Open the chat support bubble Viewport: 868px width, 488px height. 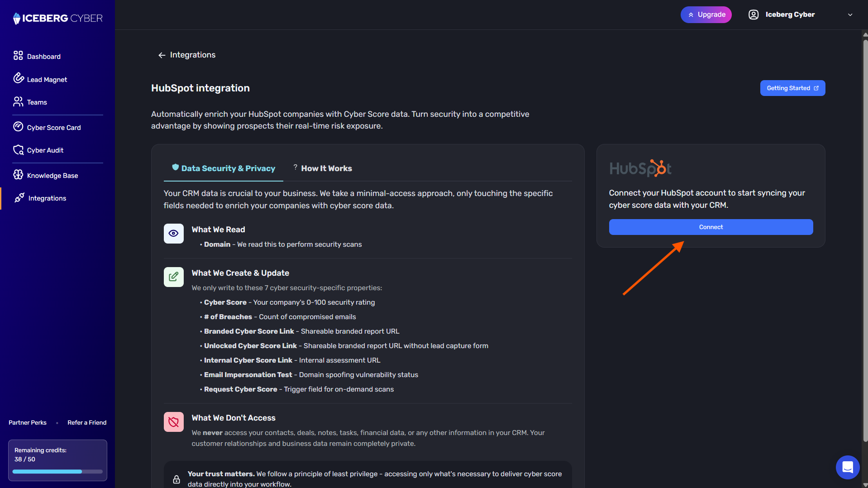pyautogui.click(x=848, y=467)
